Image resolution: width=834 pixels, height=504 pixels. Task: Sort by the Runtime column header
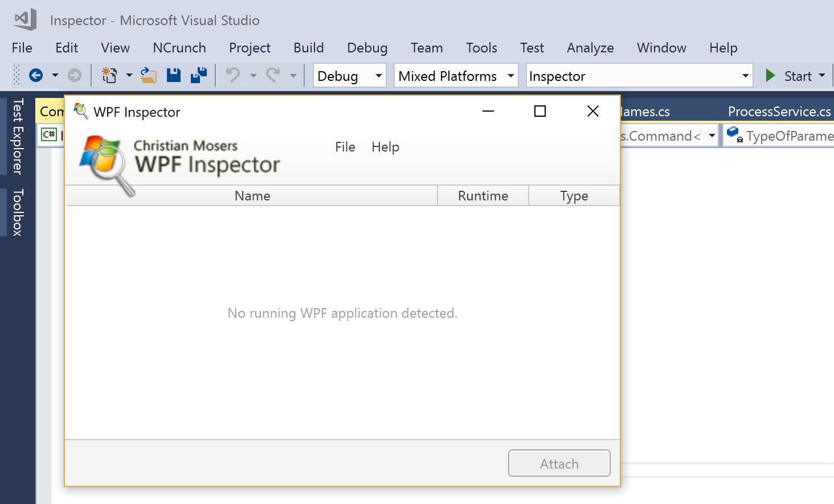(x=483, y=195)
